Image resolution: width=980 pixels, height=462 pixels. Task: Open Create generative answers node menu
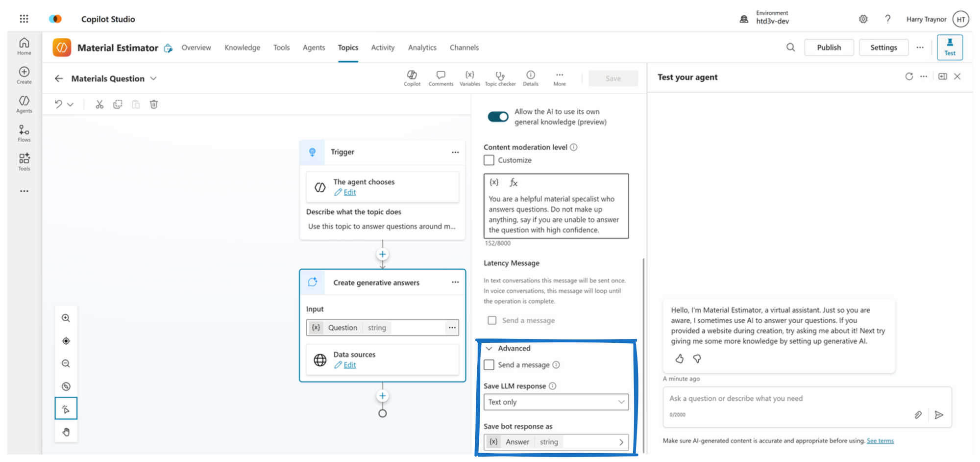[455, 282]
